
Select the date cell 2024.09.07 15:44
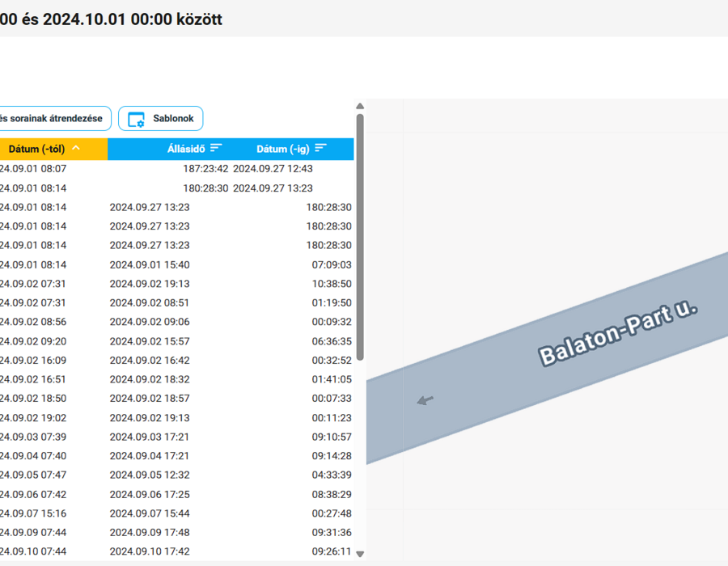[x=150, y=513]
